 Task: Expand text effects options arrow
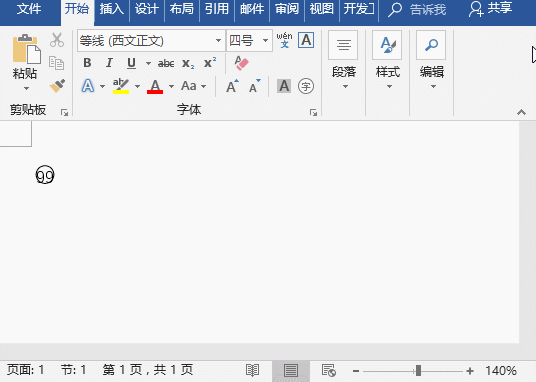pyautogui.click(x=102, y=86)
